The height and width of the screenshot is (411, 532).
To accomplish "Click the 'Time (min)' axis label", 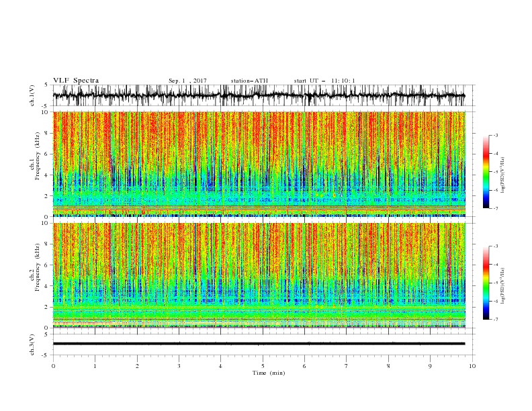I will pos(269,373).
